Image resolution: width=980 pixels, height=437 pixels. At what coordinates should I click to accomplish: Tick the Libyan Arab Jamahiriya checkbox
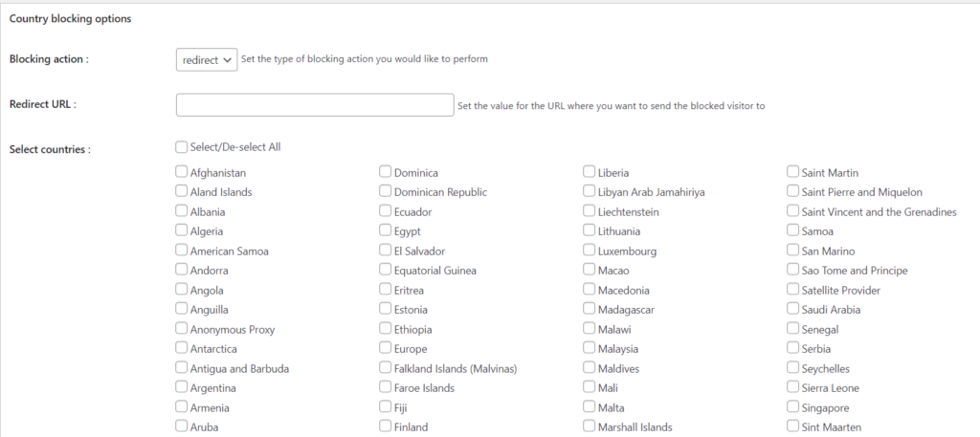coord(590,191)
